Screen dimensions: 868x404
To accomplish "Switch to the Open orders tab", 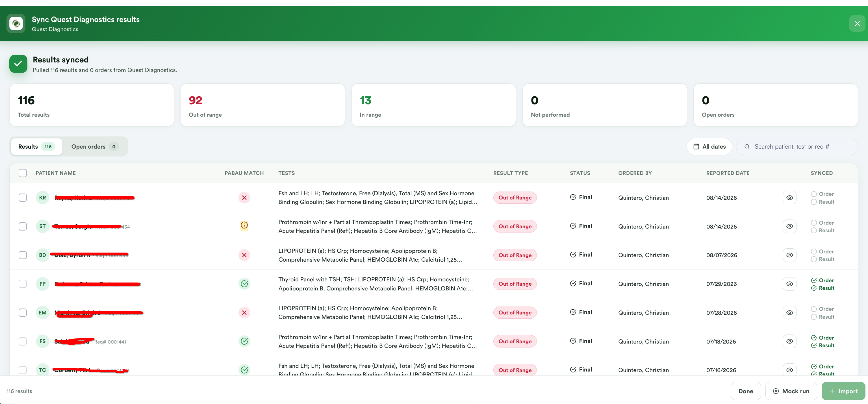I will 94,147.
